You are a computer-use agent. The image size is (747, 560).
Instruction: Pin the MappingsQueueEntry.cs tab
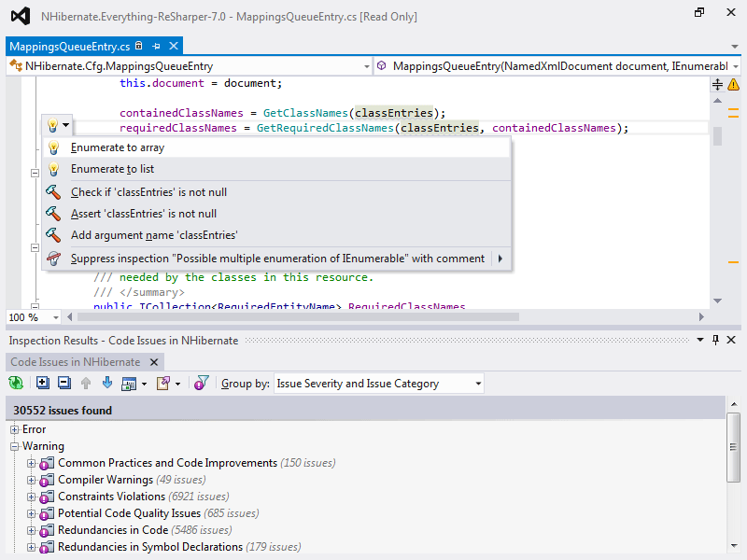(x=156, y=46)
